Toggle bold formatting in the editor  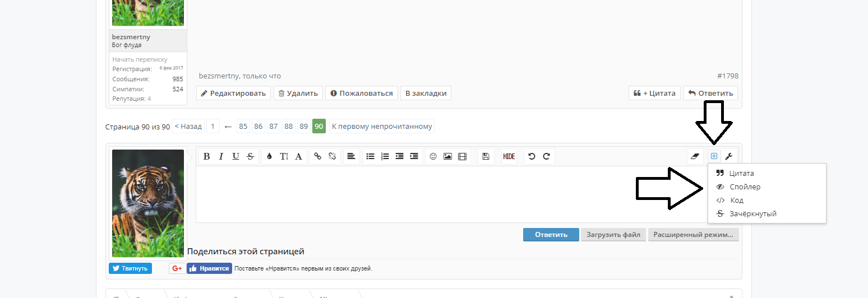206,157
